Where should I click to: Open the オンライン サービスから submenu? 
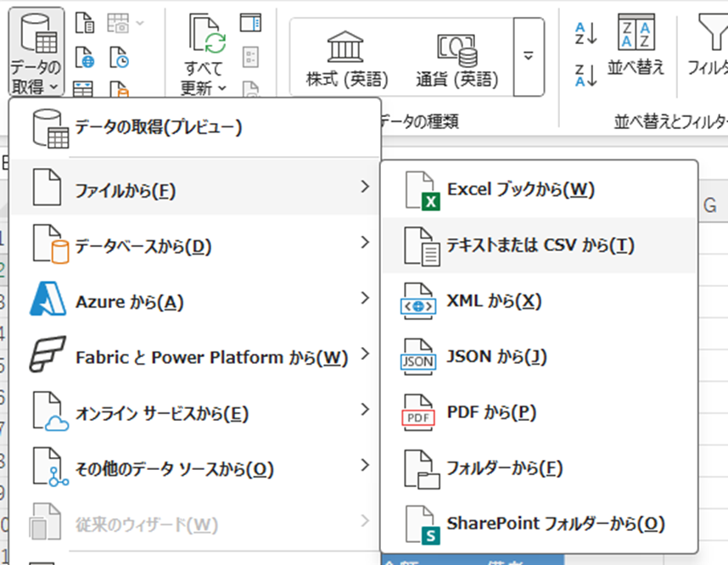pyautogui.click(x=195, y=413)
